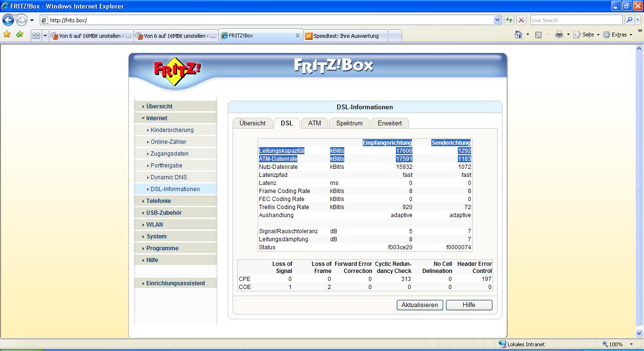Viewport: 644px width, 351px height.
Task: Open the tab list dropdown arrow
Action: click(45, 35)
